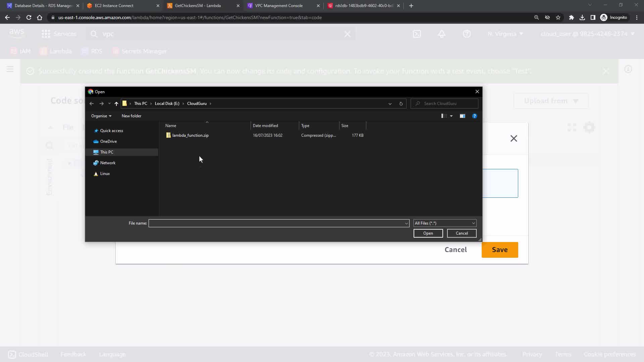Viewport: 644px width, 362px height.
Task: Open Linux location in sidebar
Action: click(105, 174)
